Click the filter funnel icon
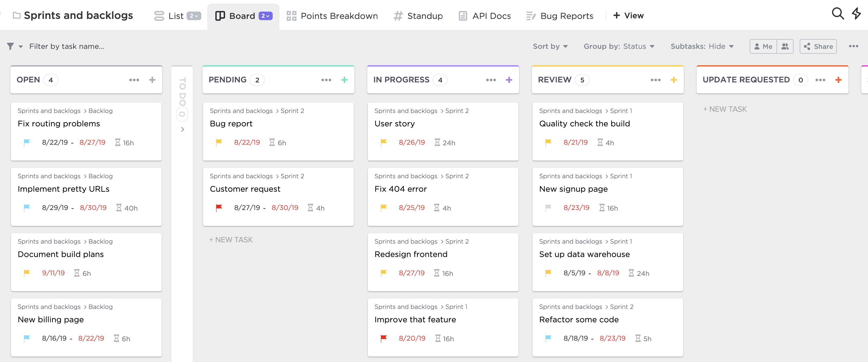868x362 pixels. click(10, 46)
